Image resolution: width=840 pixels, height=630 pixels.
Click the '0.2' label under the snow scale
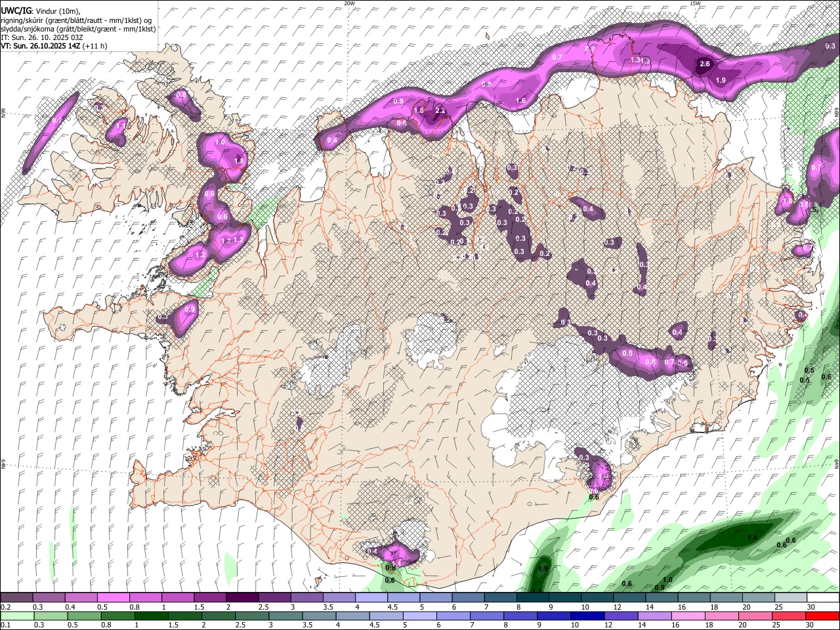(x=5, y=607)
